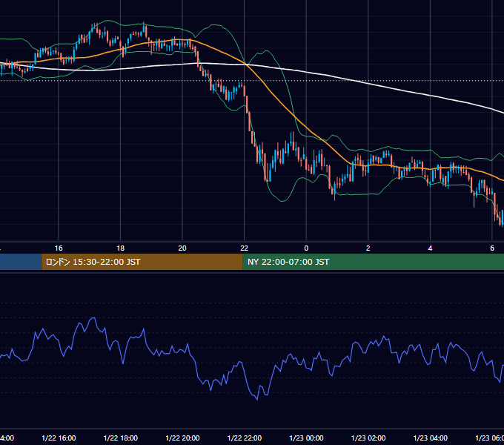Click the 1/23 00:00 label on the oscillator axis
The image size is (504, 445).
tap(306, 438)
